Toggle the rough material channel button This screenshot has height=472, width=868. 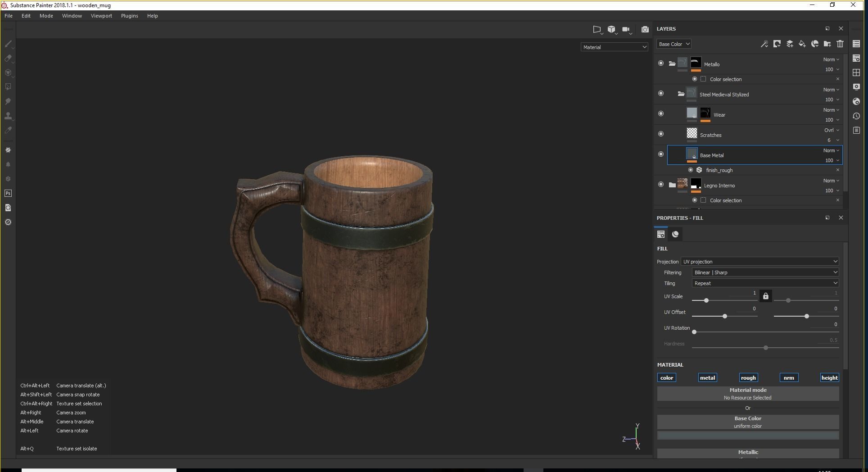tap(748, 378)
